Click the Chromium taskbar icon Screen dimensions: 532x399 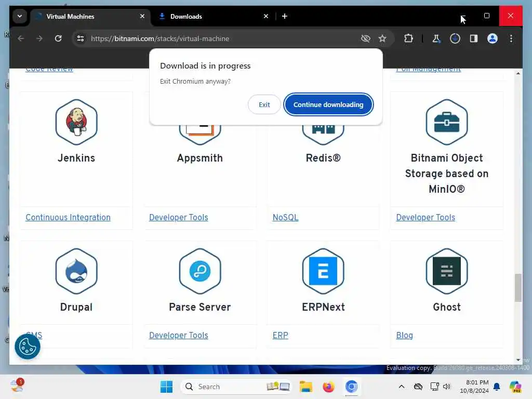click(x=351, y=387)
